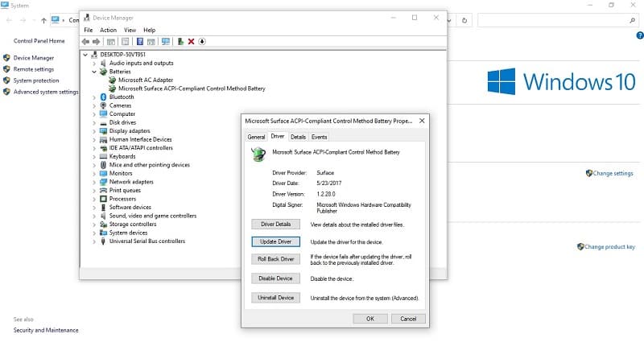The image size is (644, 342).
Task: Open Control Panel Home link
Action: point(39,41)
